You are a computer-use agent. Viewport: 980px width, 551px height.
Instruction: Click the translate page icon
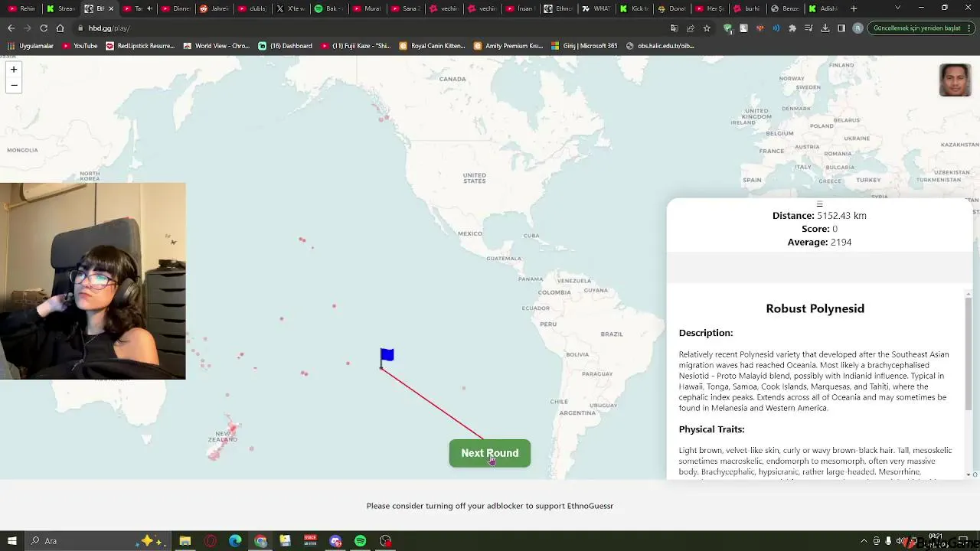(x=674, y=28)
